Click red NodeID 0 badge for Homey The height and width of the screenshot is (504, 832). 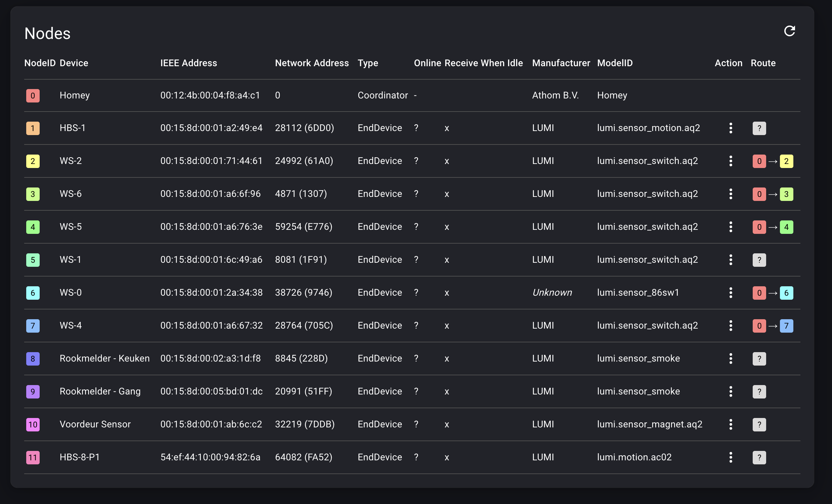[x=33, y=95]
